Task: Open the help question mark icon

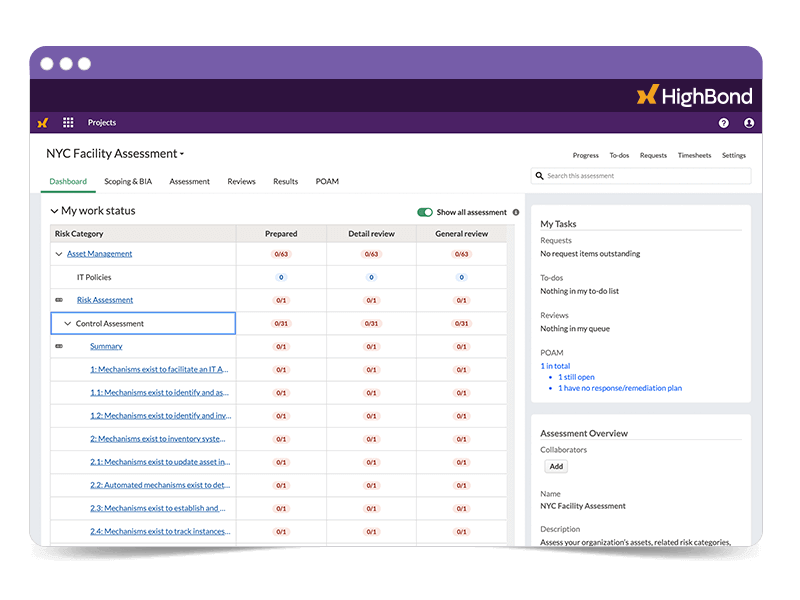Action: tap(723, 123)
